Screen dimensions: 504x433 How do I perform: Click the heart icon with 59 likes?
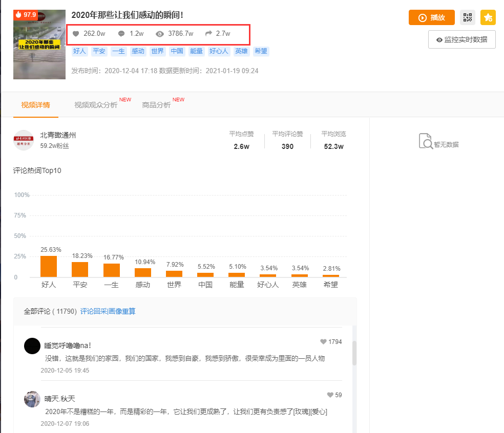[330, 395]
